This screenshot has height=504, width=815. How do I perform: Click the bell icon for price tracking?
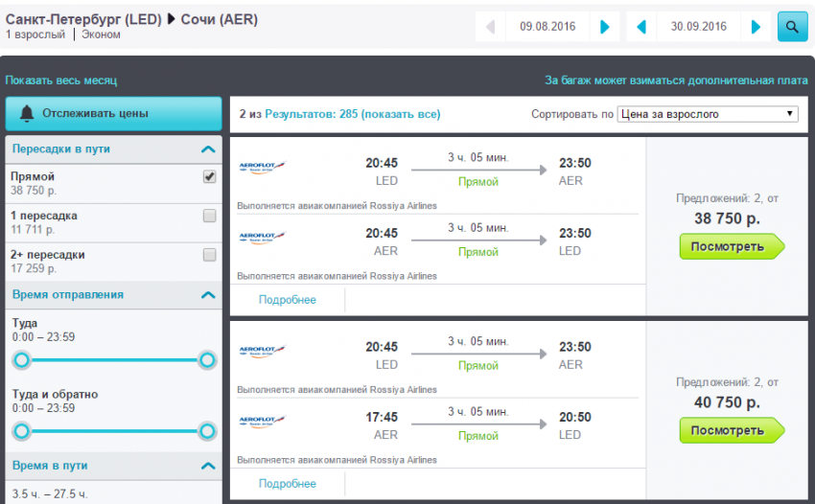(x=26, y=113)
